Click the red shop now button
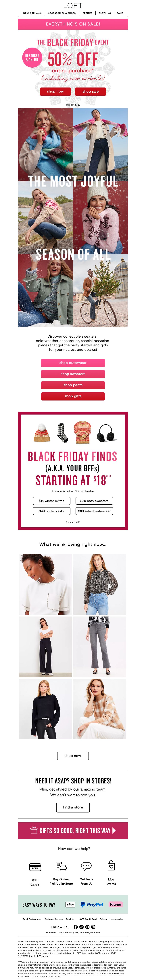The height and width of the screenshot is (980, 146). pos(55,91)
